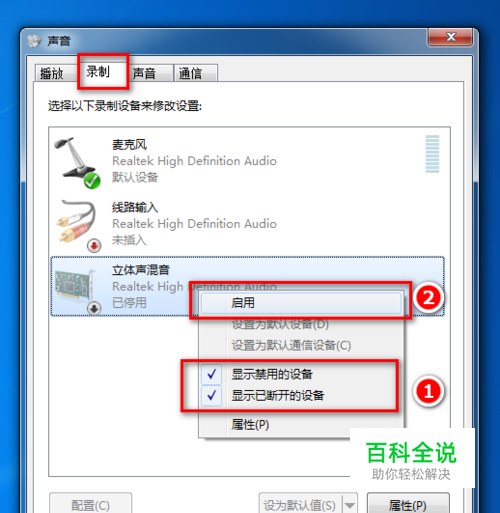Click the red unplugged arrow badge

point(94,246)
